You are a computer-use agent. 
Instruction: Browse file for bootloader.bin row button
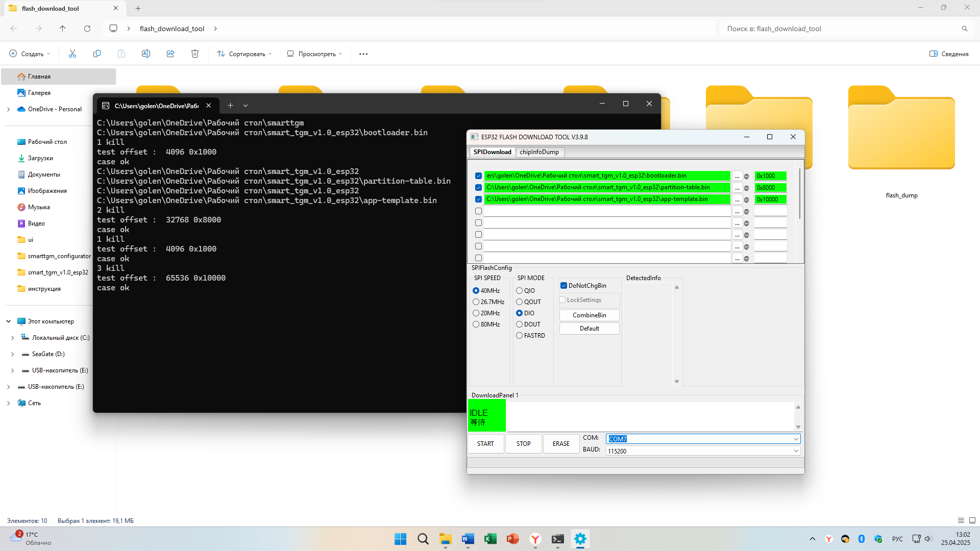(737, 176)
